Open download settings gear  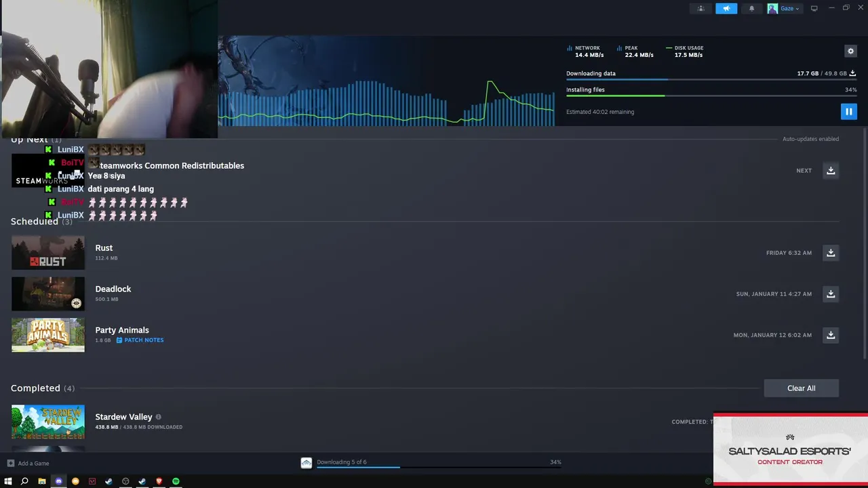point(850,51)
